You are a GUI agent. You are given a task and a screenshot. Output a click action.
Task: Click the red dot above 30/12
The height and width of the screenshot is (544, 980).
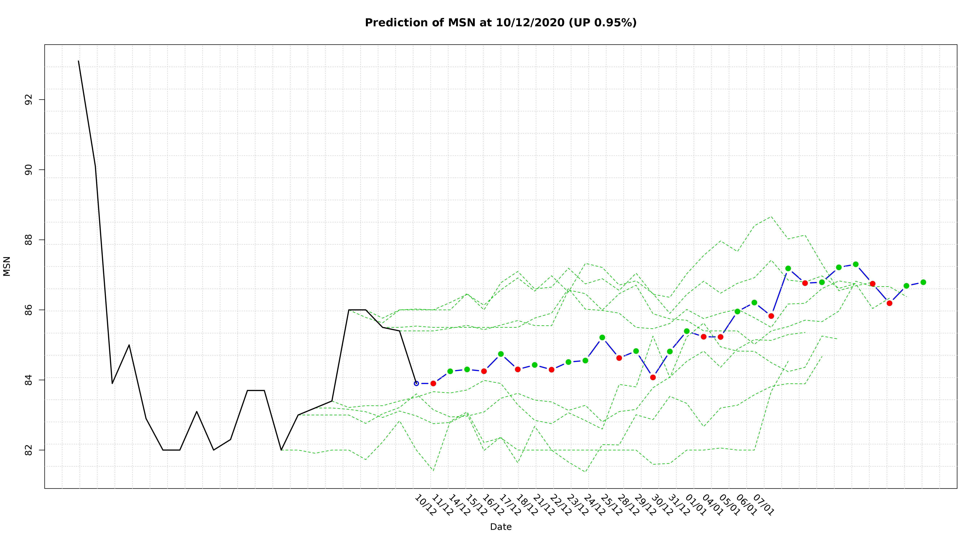coord(653,378)
